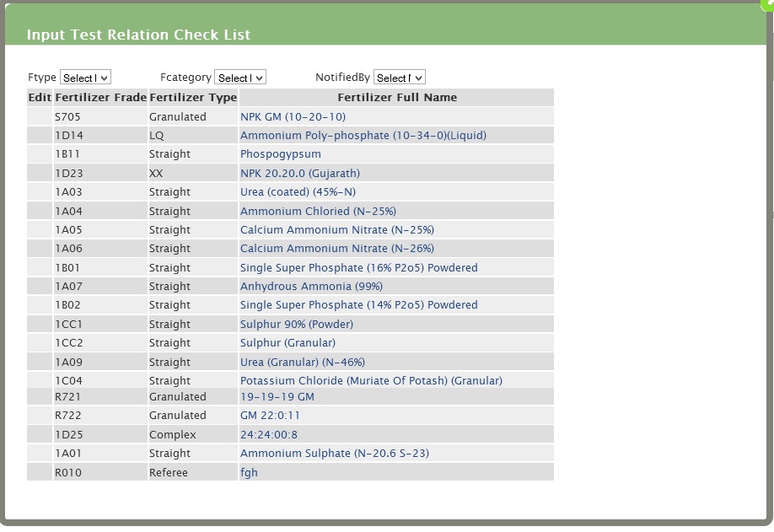Close the popup with the green corner button
Viewport: 774px width, 532px height.
tap(768, 3)
